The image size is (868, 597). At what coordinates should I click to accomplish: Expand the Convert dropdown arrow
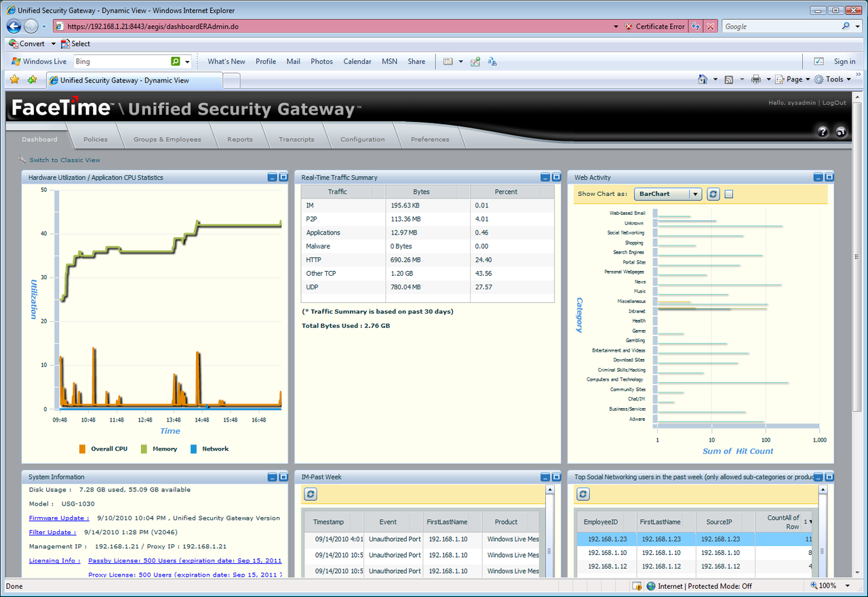click(54, 43)
